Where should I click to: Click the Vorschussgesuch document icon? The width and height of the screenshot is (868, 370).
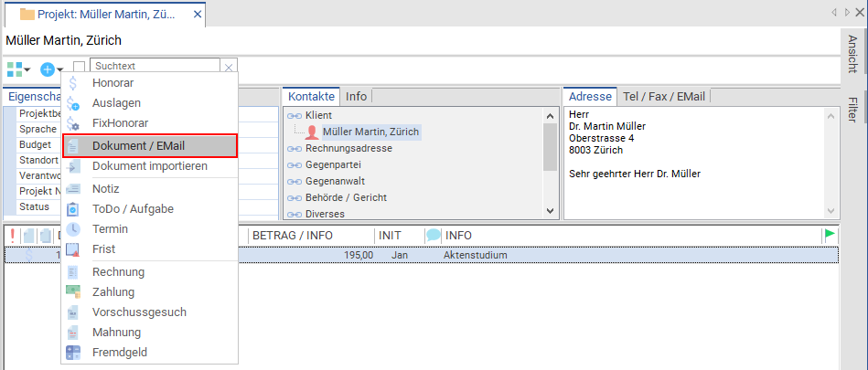point(73,312)
